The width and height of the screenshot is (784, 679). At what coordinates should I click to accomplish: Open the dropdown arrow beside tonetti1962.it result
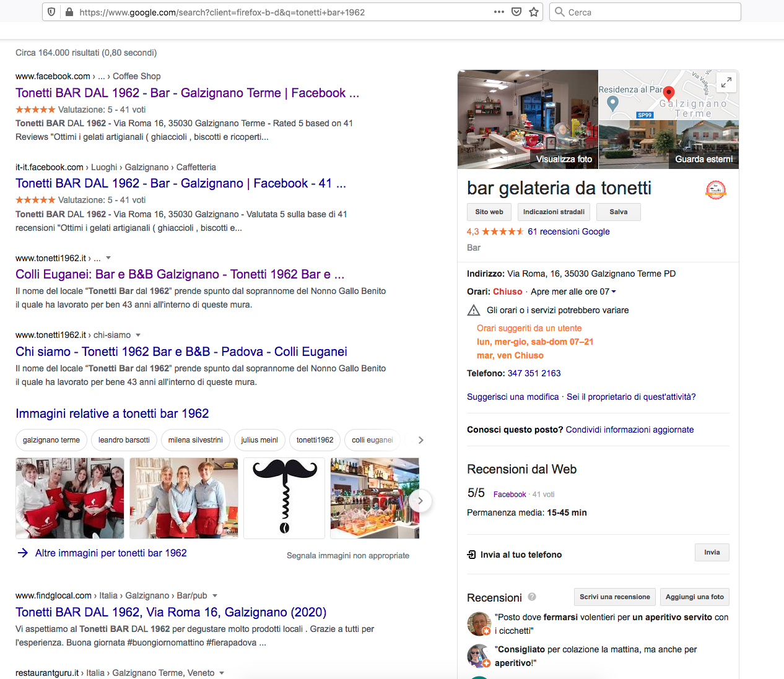108,258
